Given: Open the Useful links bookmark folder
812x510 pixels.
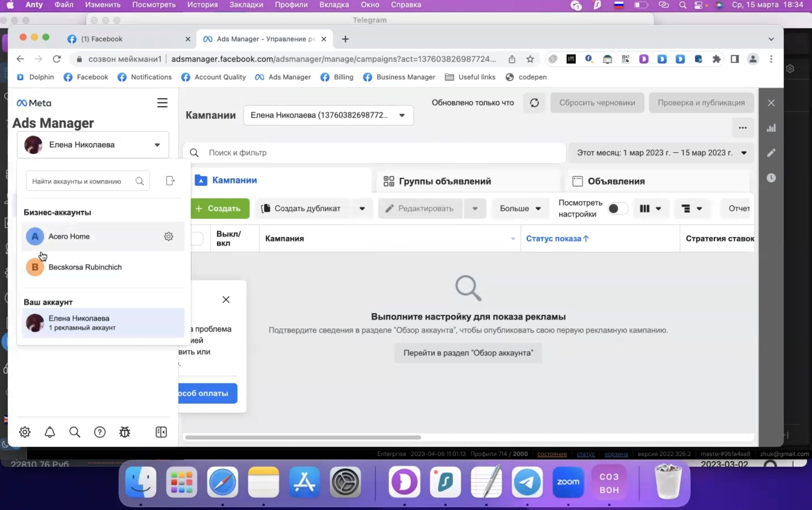Looking at the screenshot, I should click(x=470, y=77).
